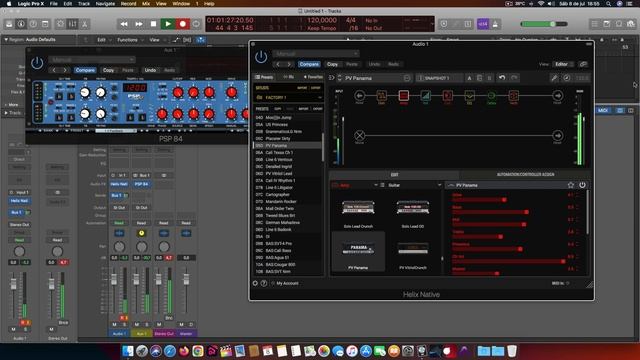Viewport: 640px width, 360px height.
Task: Click Copy in the Helix Native header
Action: pos(332,64)
